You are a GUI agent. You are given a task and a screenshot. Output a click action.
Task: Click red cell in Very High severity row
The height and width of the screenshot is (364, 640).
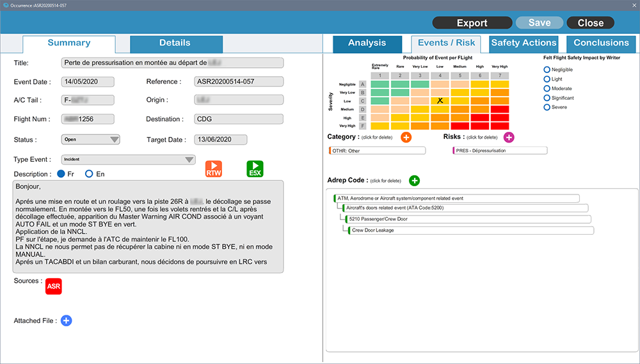tap(499, 126)
